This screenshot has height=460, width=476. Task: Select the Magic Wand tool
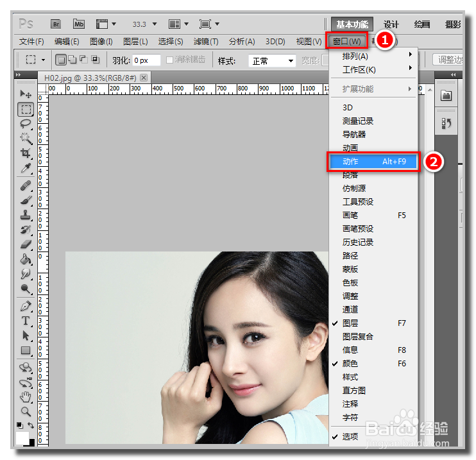[26, 139]
